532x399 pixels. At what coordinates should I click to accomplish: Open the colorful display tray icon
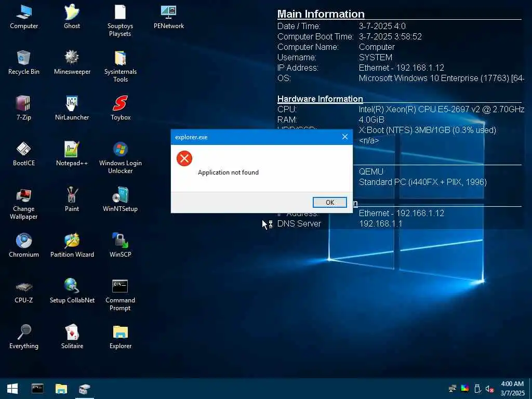point(465,389)
